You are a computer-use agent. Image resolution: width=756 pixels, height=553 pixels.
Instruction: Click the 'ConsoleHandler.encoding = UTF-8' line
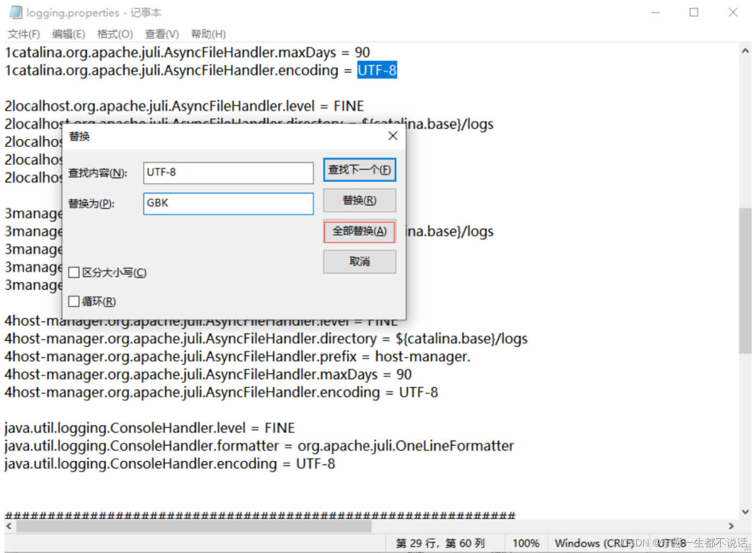[x=170, y=464]
